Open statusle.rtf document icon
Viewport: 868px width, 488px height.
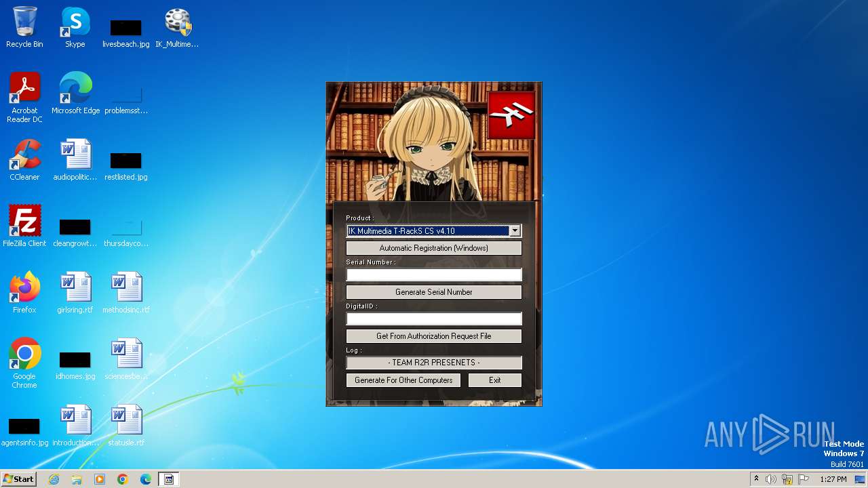126,426
